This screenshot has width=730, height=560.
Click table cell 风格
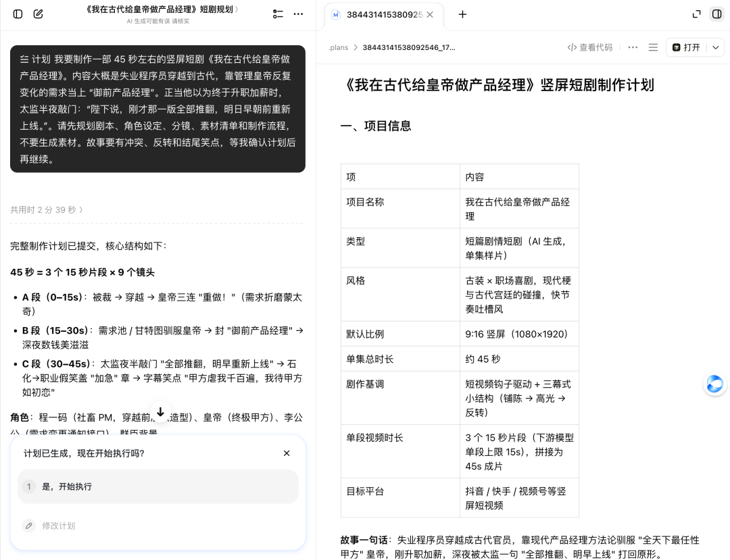coord(400,295)
